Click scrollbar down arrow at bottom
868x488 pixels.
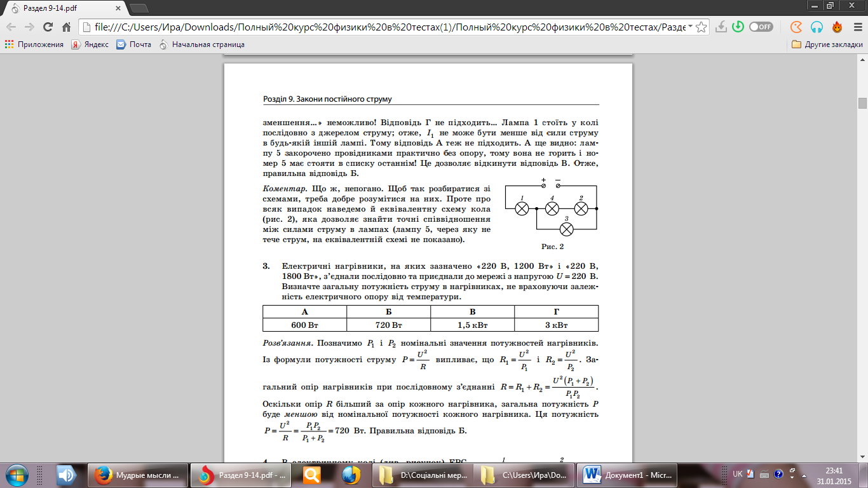click(x=862, y=458)
